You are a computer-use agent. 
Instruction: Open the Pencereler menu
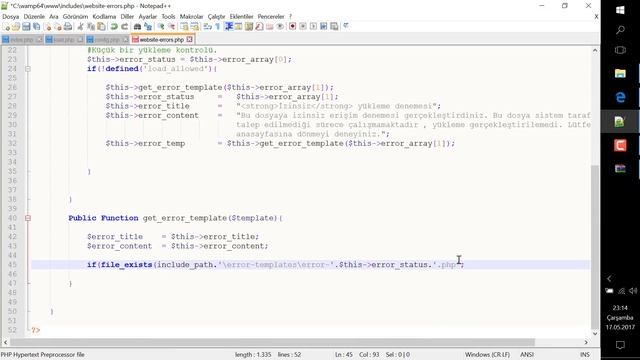tap(271, 17)
